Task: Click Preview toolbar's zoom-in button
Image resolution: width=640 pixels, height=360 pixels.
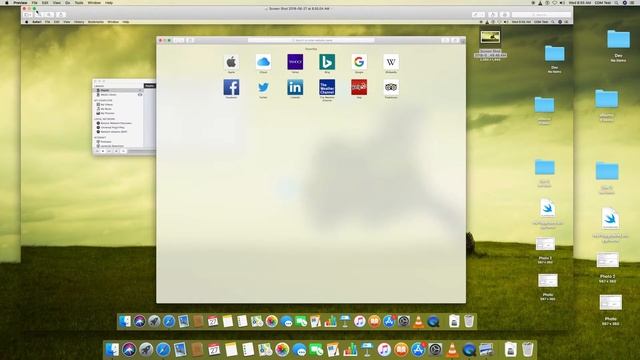Action: point(50,15)
